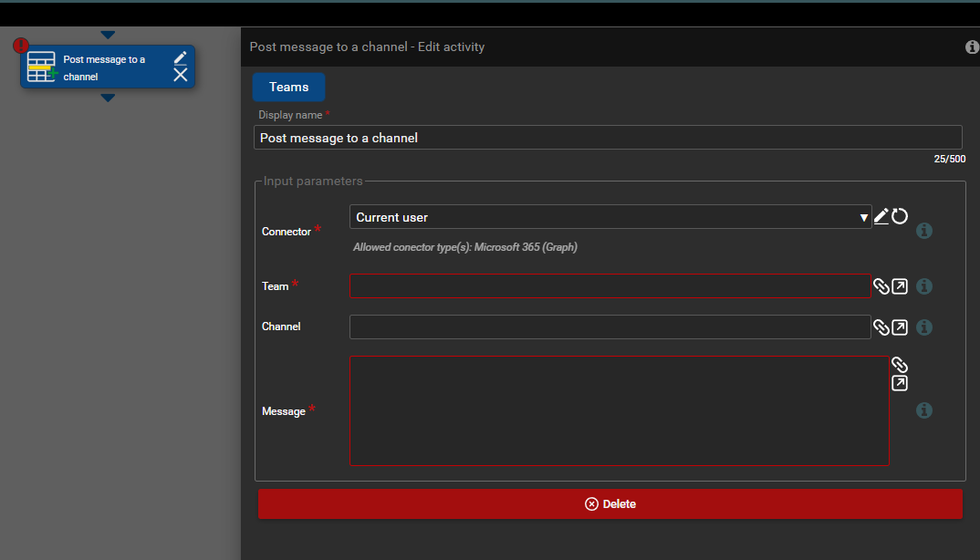Screen dimensions: 980x560
Task: Open the Connector dropdown showing Current user
Action: point(610,217)
